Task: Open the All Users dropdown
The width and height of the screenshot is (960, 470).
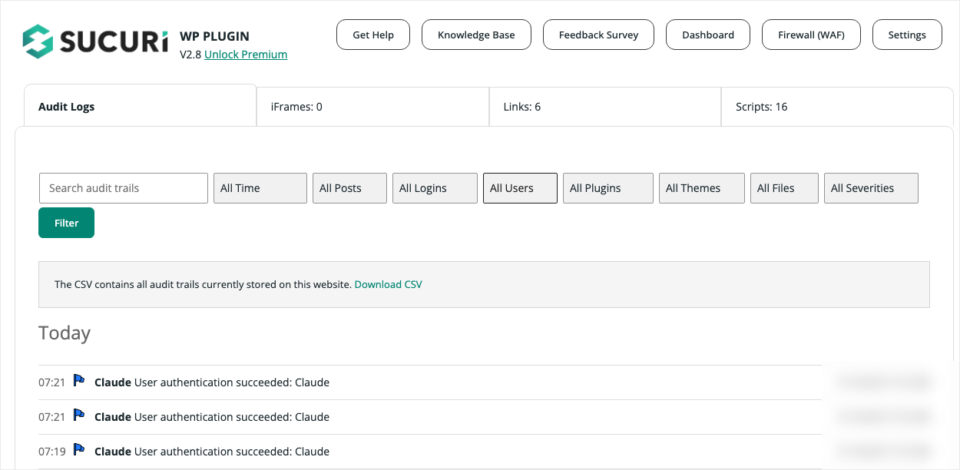Action: 520,188
